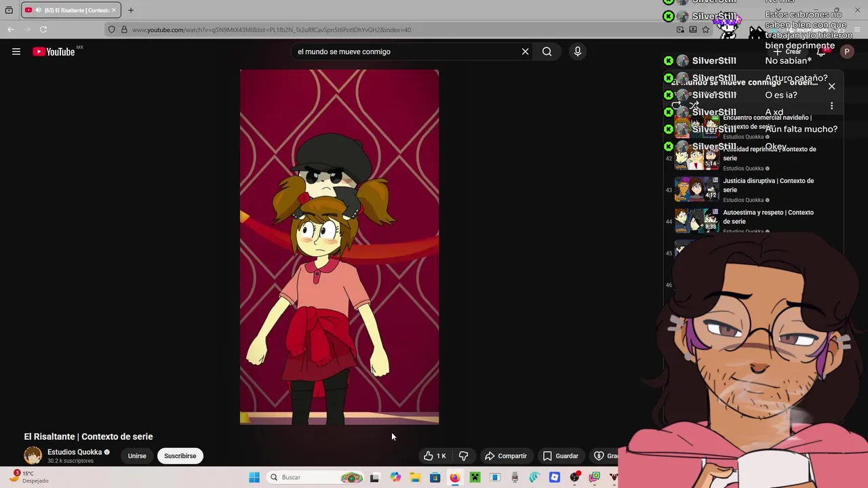This screenshot has width=868, height=488.
Task: View site info via the padlock icon
Action: [123, 30]
